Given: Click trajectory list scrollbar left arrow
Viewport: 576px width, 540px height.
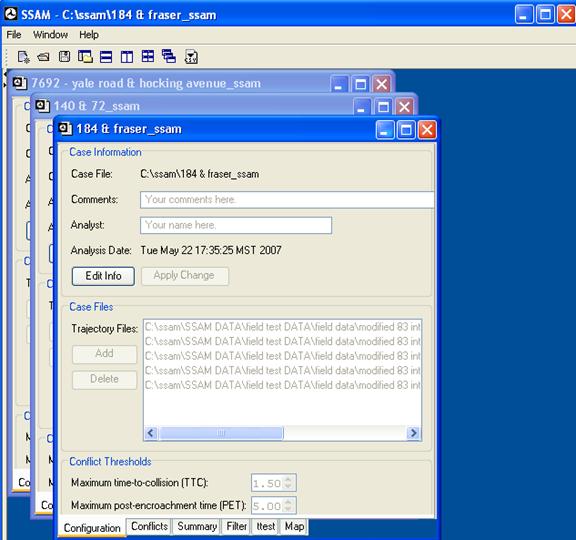Looking at the screenshot, I should click(151, 433).
